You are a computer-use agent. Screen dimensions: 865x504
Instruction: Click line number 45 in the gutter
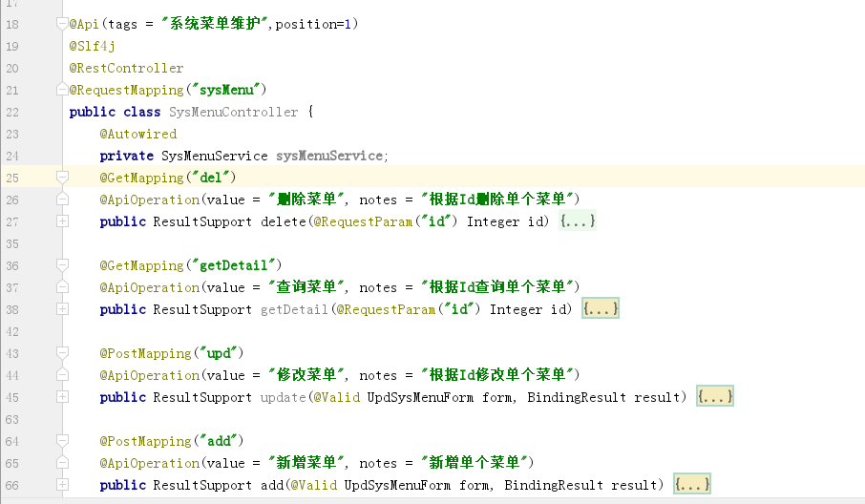tap(12, 398)
